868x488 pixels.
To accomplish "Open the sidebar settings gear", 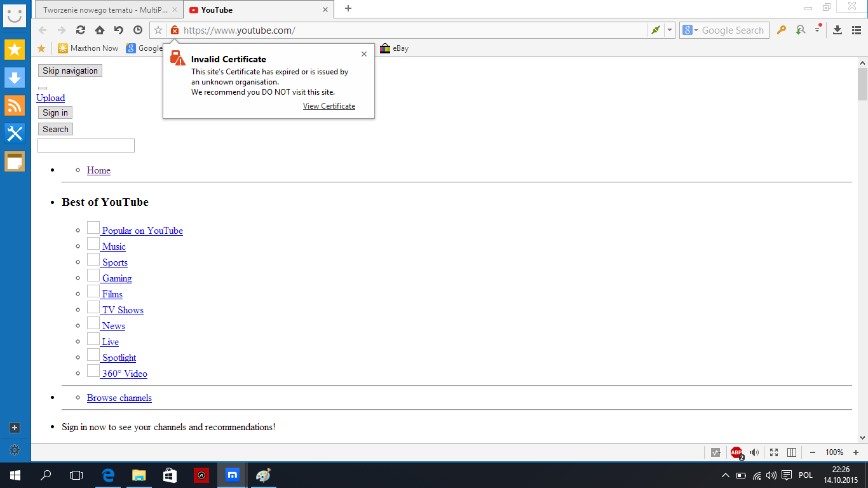I will [x=15, y=450].
